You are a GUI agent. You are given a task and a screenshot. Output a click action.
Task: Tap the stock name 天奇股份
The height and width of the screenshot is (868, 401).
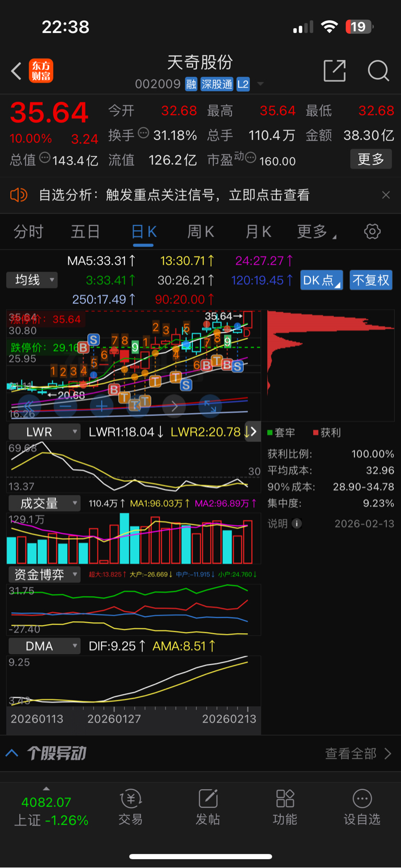tap(200, 62)
